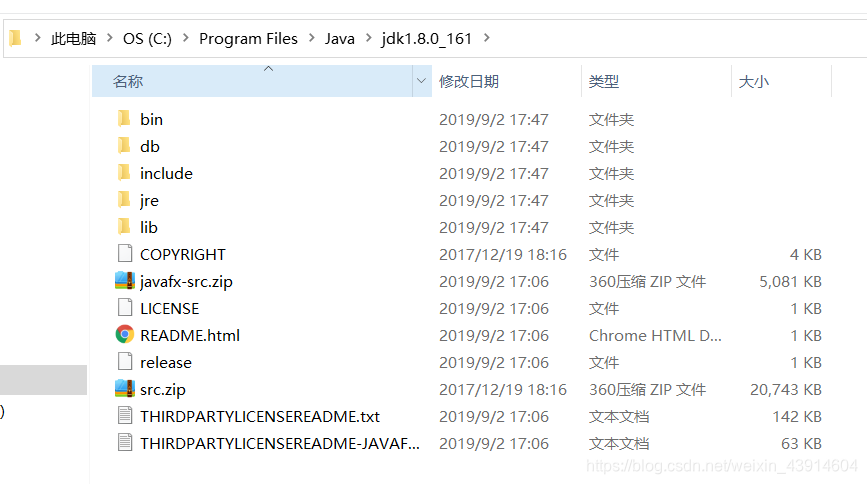Click the 20,743 KB size value
The width and height of the screenshot is (867, 484).
pyautogui.click(x=786, y=390)
